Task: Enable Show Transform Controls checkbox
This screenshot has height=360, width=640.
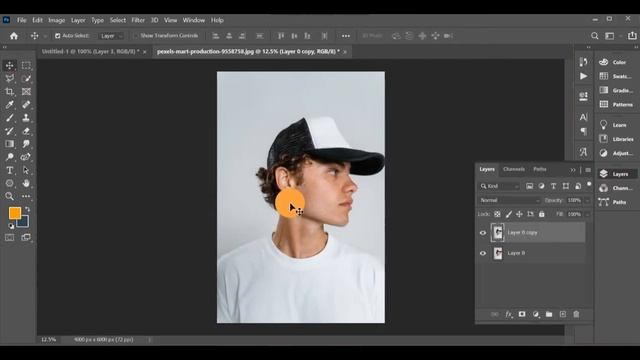Action: (136, 36)
